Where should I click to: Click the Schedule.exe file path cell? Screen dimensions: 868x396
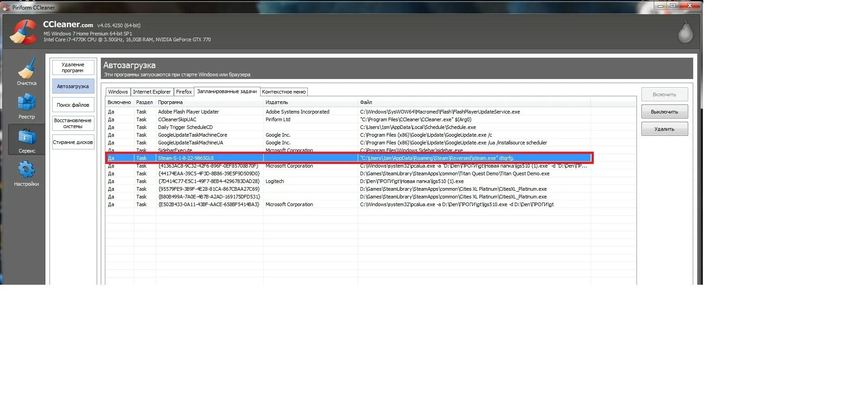point(418,127)
